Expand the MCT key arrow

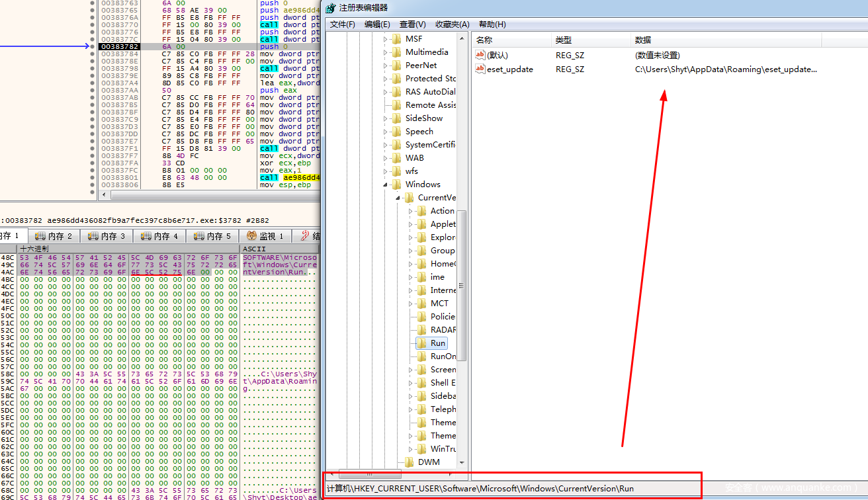pyautogui.click(x=411, y=304)
